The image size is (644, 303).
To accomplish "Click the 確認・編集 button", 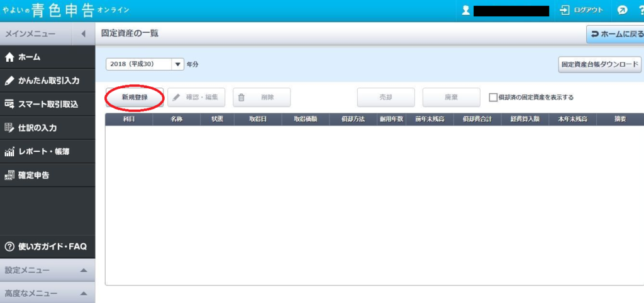I will [196, 98].
